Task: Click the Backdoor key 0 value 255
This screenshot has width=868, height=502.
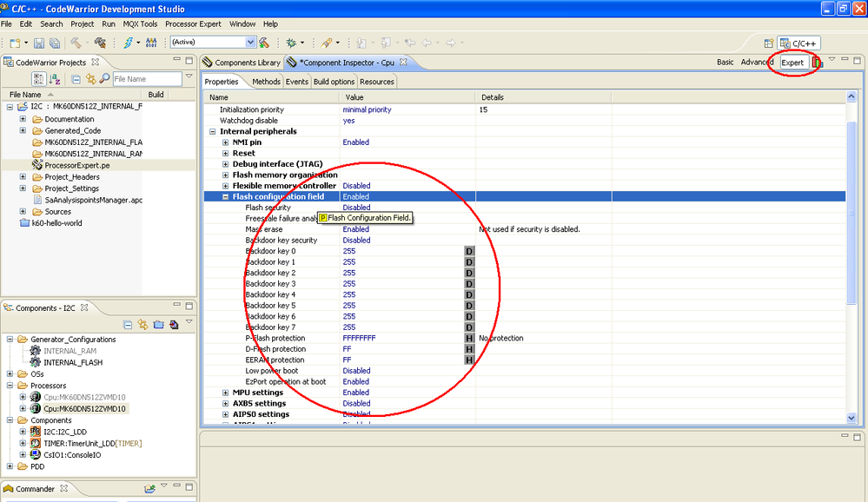Action: pyautogui.click(x=349, y=251)
